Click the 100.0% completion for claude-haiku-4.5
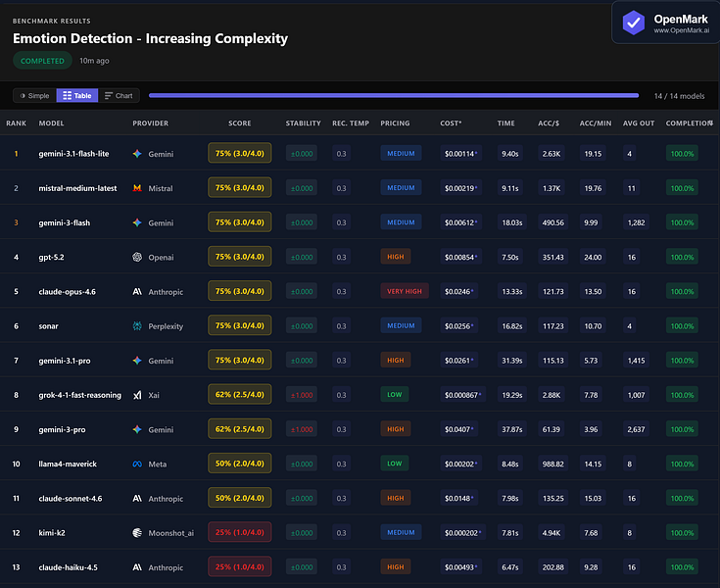Viewport: 720px width, 588px height. coord(682,566)
